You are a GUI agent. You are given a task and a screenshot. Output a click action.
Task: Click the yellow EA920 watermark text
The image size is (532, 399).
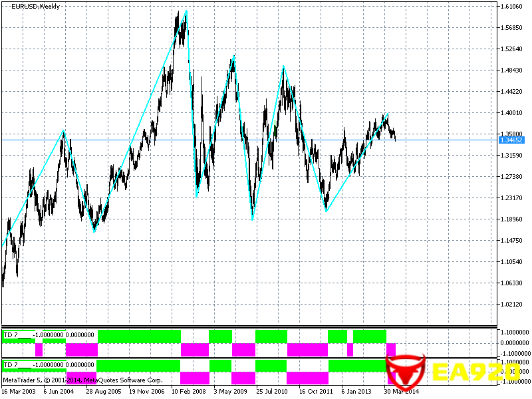click(475, 372)
